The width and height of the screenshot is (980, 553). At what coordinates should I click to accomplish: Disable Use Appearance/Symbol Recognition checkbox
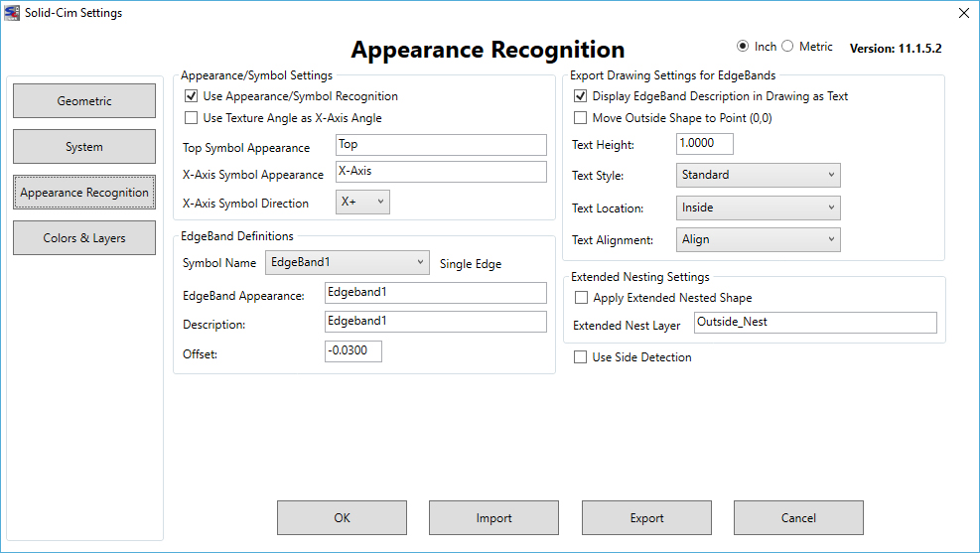[192, 96]
